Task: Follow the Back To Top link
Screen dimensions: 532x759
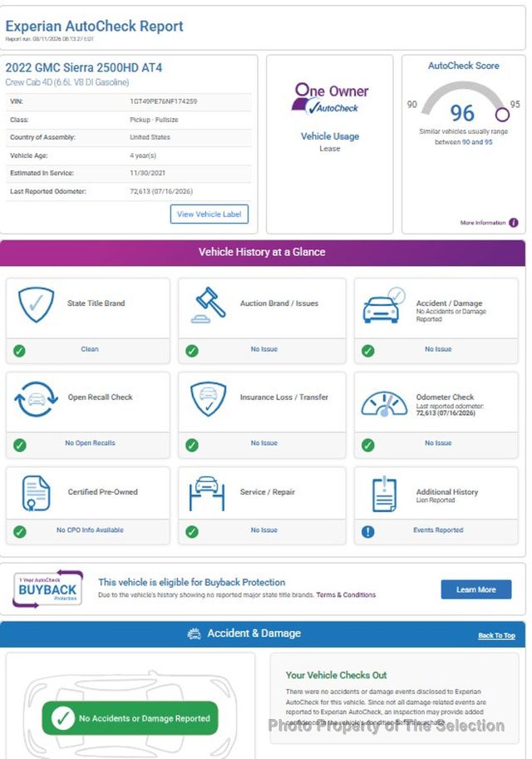Action: point(496,635)
